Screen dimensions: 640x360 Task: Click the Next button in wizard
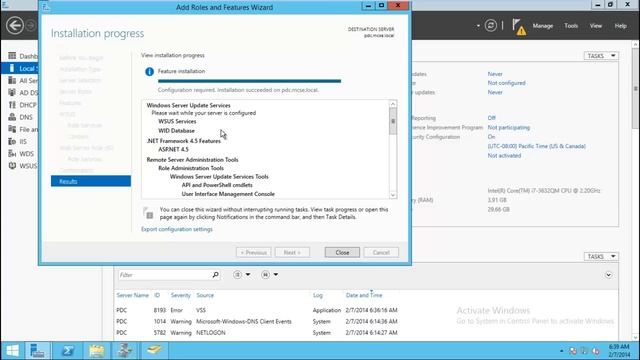[x=292, y=253]
